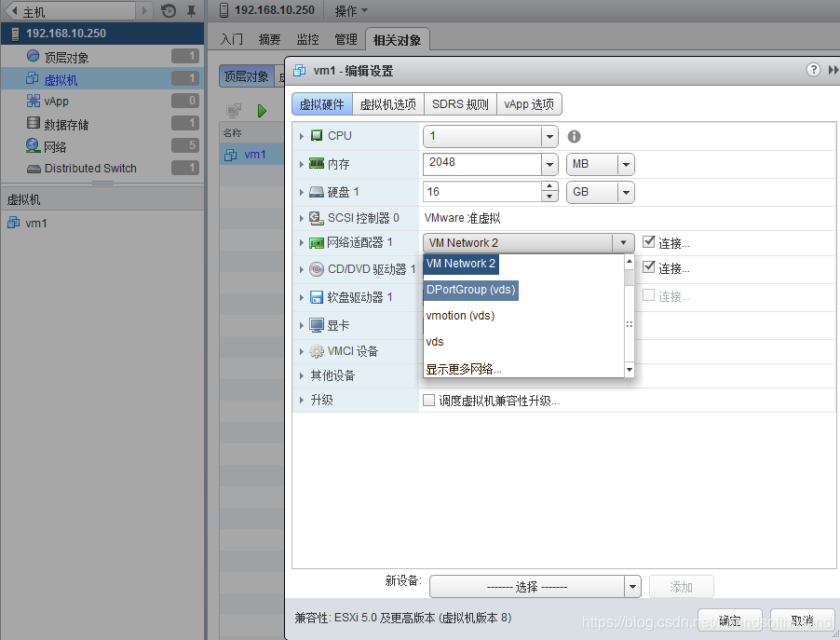Click the history clock icon in navigator header

169,11
